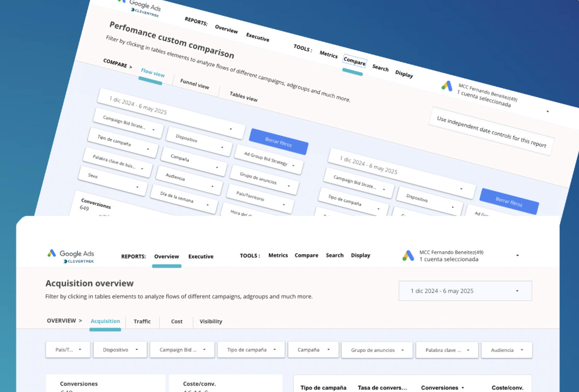The width and height of the screenshot is (579, 392).
Task: Open Dispositivo filter in right comparison panel
Action: pos(430,201)
